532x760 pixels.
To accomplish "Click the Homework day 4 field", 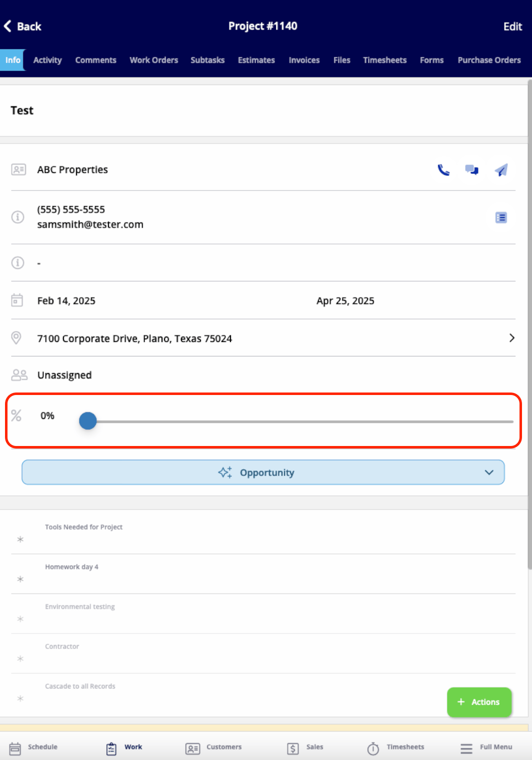I will (263, 574).
